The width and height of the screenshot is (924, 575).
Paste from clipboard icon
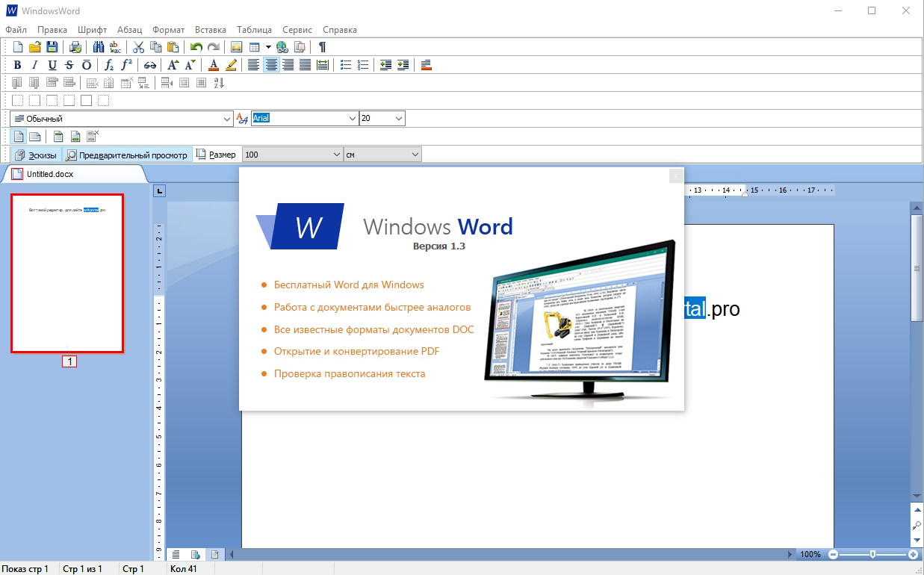pyautogui.click(x=173, y=47)
